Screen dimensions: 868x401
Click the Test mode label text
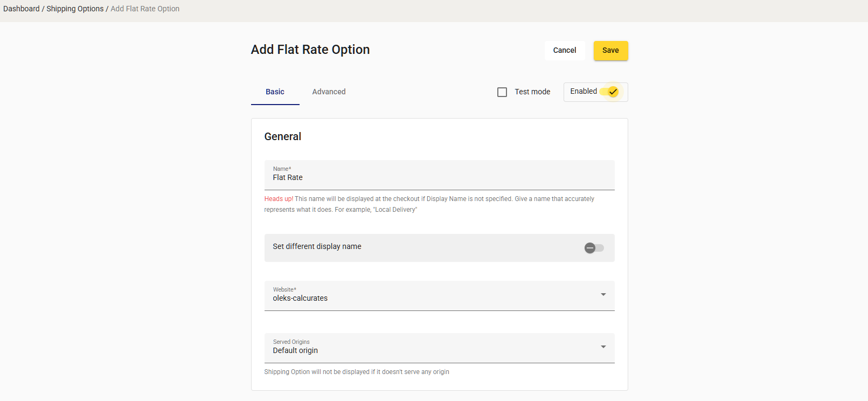[532, 92]
